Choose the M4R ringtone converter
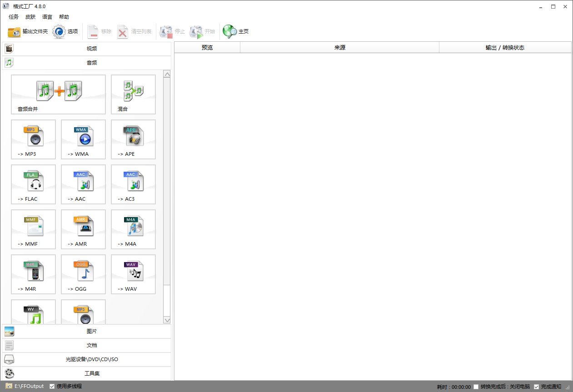Image resolution: width=573 pixels, height=392 pixels. 33,274
